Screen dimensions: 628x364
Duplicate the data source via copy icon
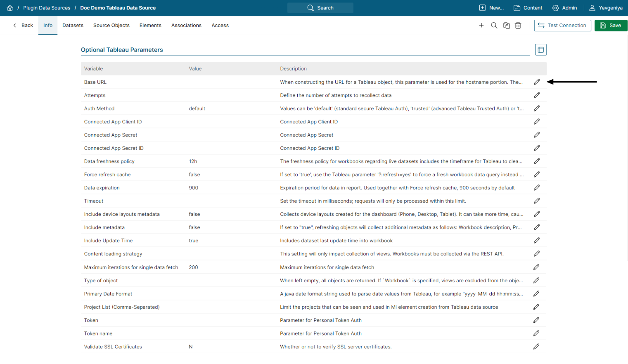point(506,26)
